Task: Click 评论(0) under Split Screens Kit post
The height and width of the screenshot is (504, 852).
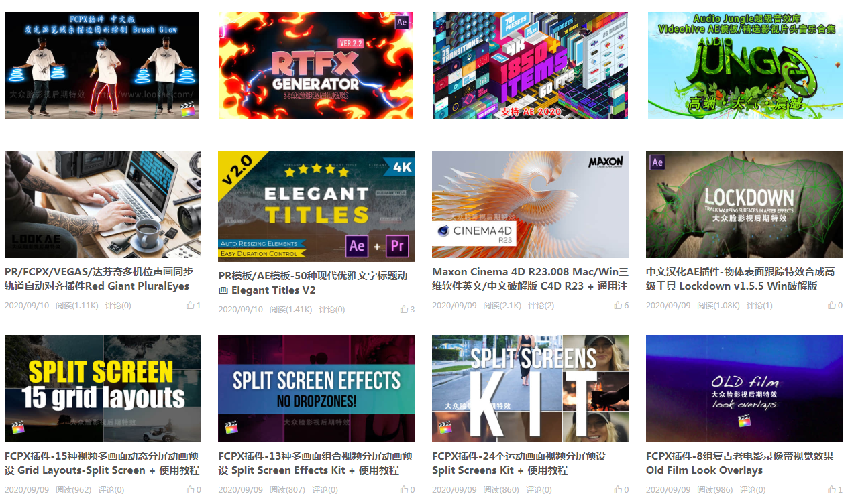Action: click(539, 490)
